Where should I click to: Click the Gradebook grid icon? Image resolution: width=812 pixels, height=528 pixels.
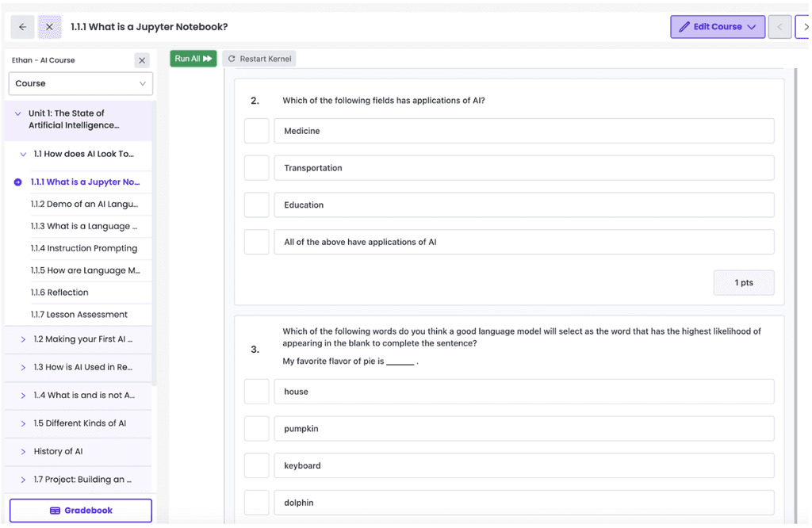click(54, 510)
